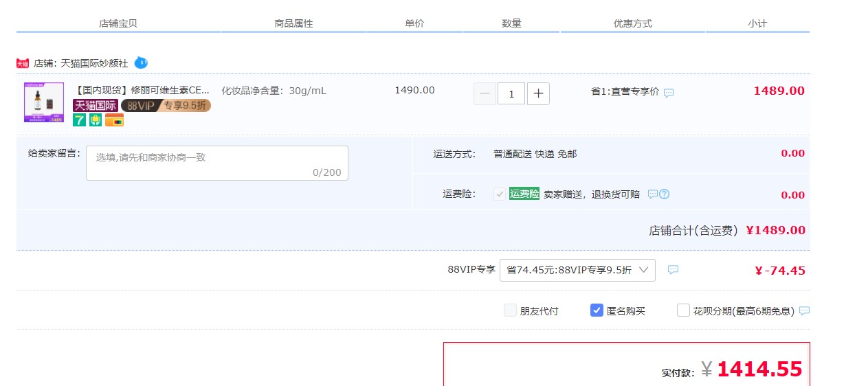Viewport: 868px width, 386px height.
Task: Click the 店铺宝贝 column header
Action: pos(118,23)
